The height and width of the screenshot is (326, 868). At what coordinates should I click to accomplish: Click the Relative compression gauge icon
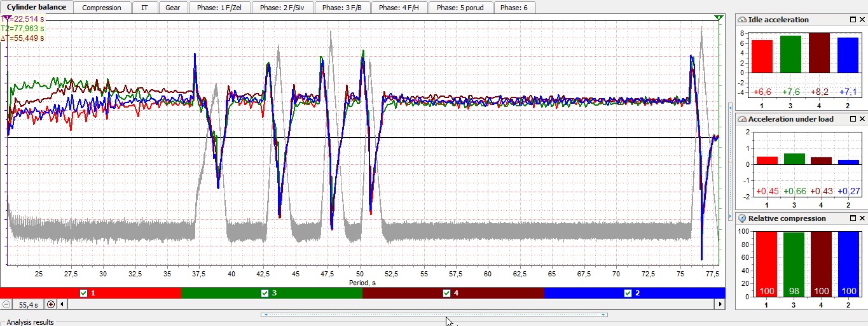tap(742, 218)
